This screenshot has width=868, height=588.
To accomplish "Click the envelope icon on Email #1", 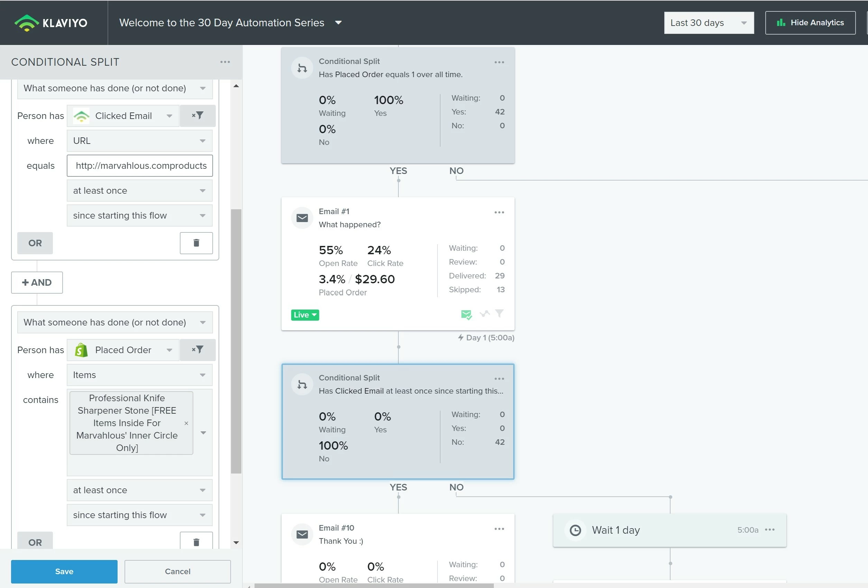I will (302, 218).
